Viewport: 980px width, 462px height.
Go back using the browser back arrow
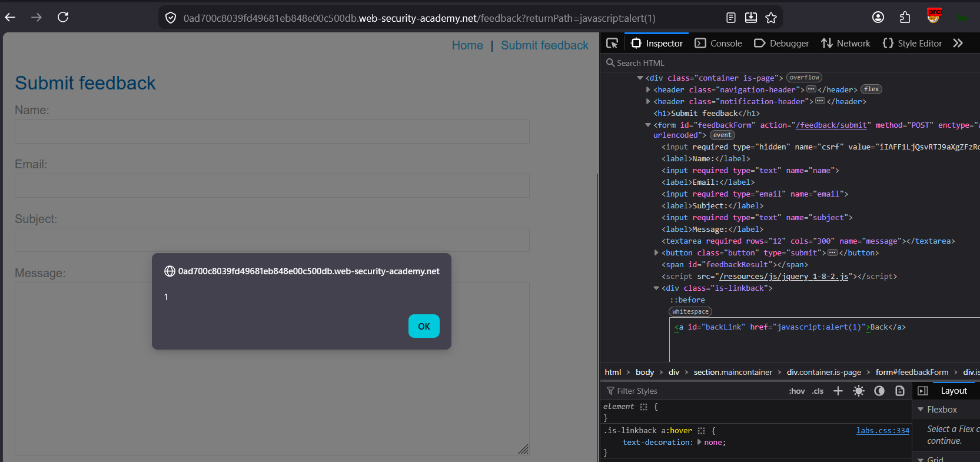tap(10, 17)
